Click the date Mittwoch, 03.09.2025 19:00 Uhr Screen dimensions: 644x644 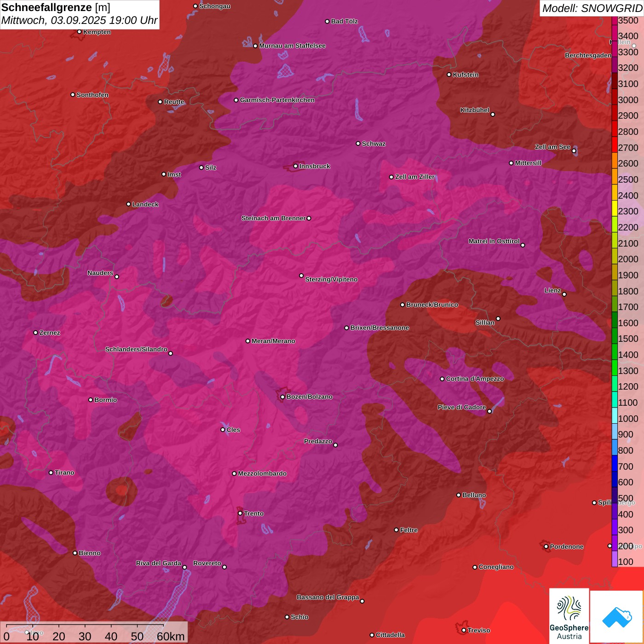79,20
